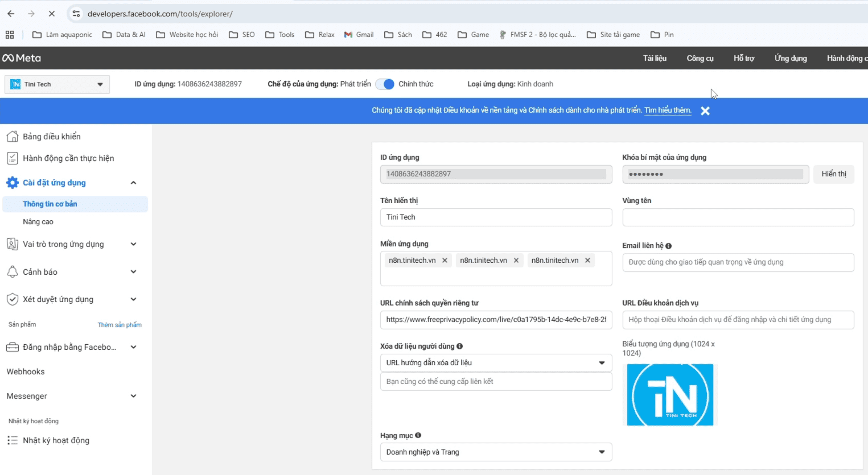Select Thông tin cơ bản sidebar item

75,204
